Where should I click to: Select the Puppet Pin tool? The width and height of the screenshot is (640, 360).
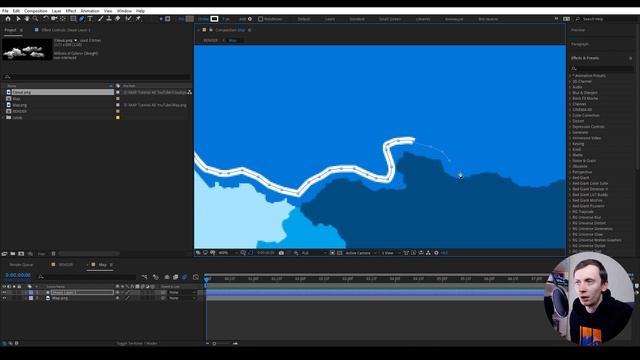[138, 19]
